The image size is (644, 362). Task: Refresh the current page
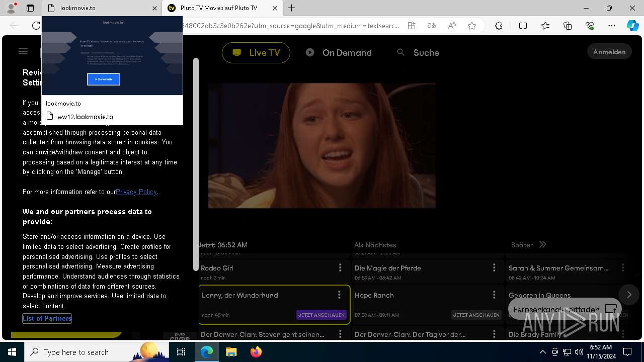tap(36, 26)
